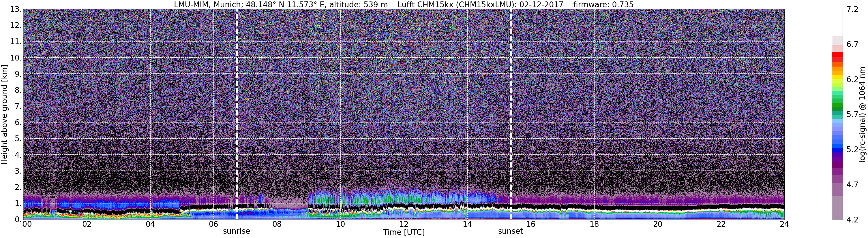The width and height of the screenshot is (868, 238).
Task: Click the 2. height axis tick label
Action: click(x=18, y=187)
